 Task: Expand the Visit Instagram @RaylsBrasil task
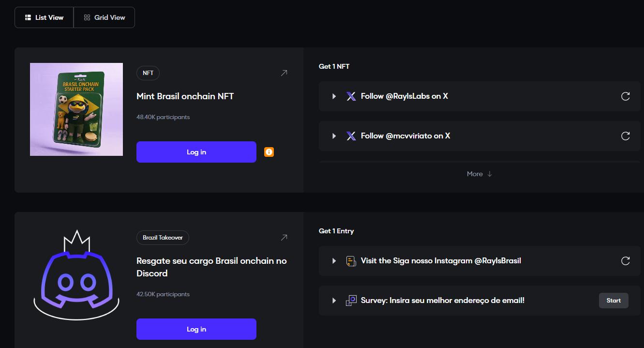click(334, 261)
